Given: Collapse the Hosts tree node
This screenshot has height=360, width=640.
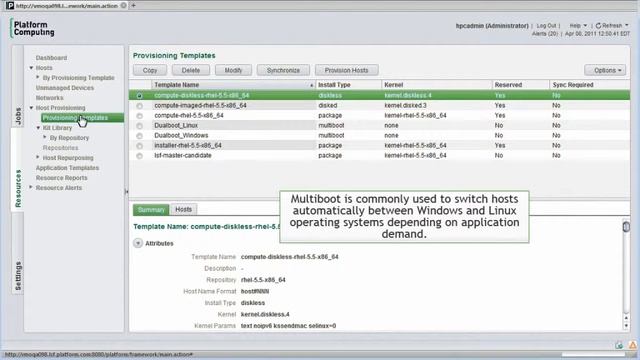Looking at the screenshot, I should click(31, 68).
